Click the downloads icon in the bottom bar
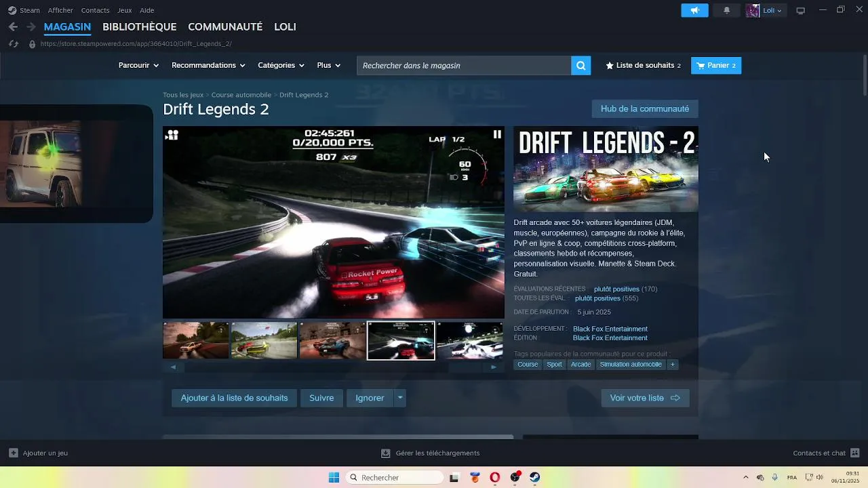This screenshot has height=488, width=868. pos(386,453)
